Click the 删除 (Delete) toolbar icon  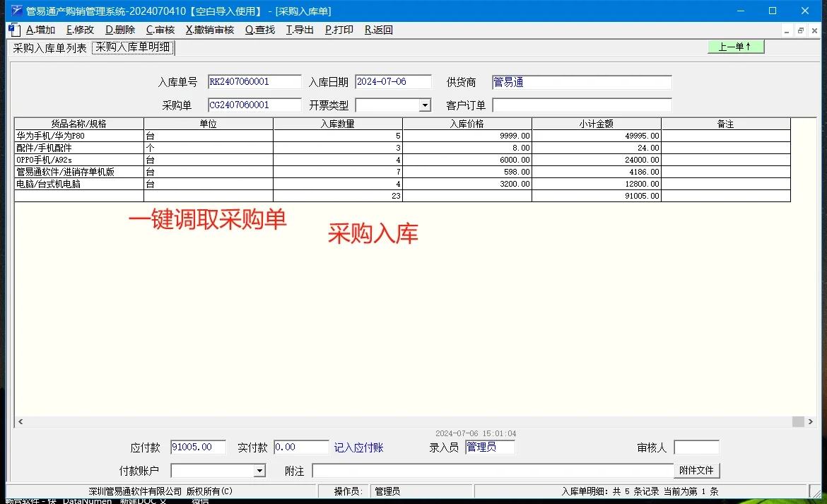119,30
